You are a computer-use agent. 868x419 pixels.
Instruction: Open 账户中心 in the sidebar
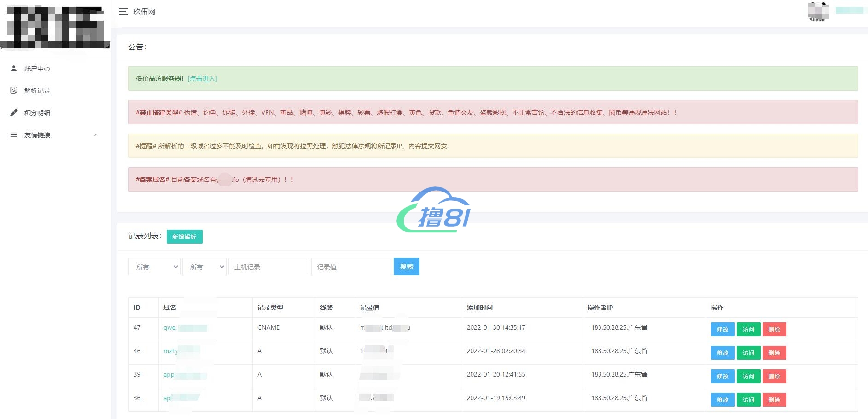coord(37,69)
